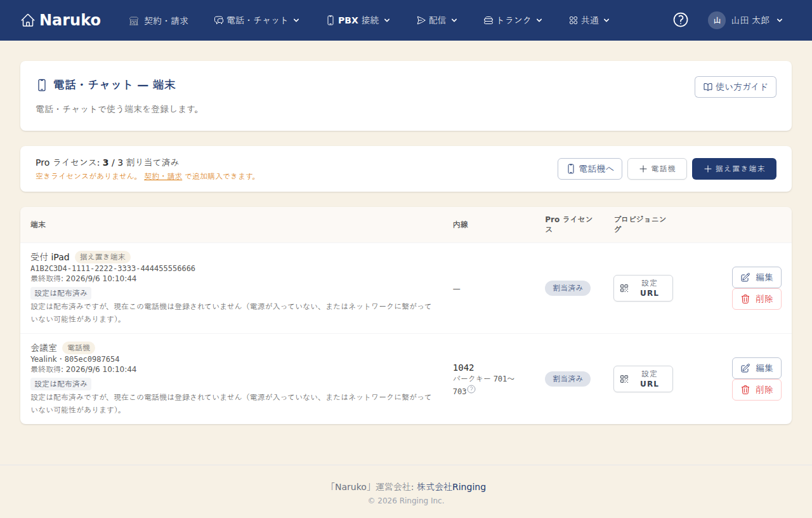812x518 pixels.
Task: Click 電話機 tag beside 会議室
Action: 79,348
